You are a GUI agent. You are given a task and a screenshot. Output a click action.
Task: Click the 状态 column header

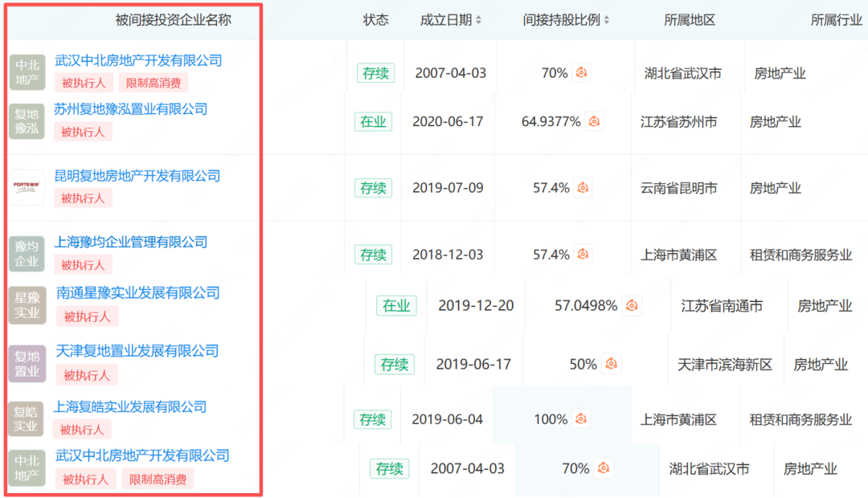tap(376, 20)
